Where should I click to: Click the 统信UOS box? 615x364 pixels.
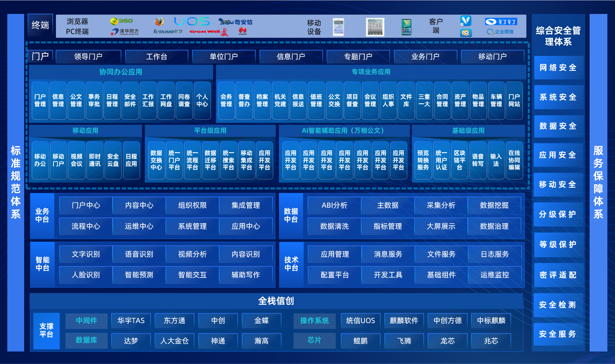(360, 321)
